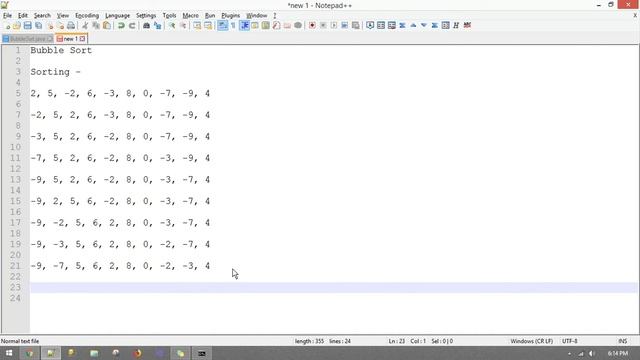Start macro recording with red record icon
The image size is (640, 360).
pyautogui.click(x=312, y=26)
